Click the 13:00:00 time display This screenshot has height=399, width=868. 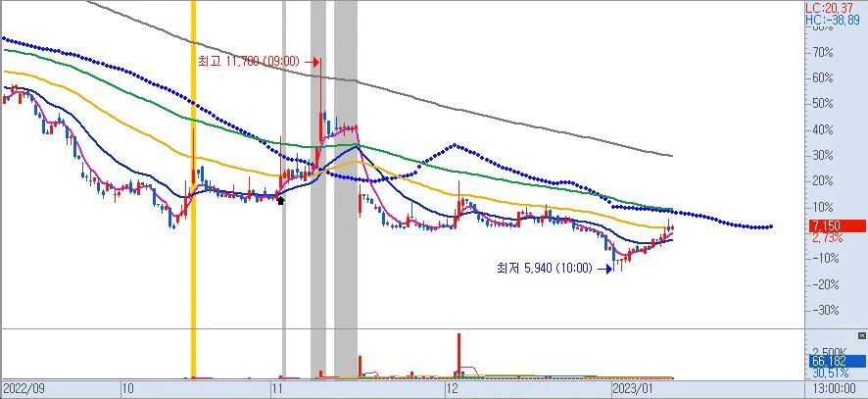[835, 388]
